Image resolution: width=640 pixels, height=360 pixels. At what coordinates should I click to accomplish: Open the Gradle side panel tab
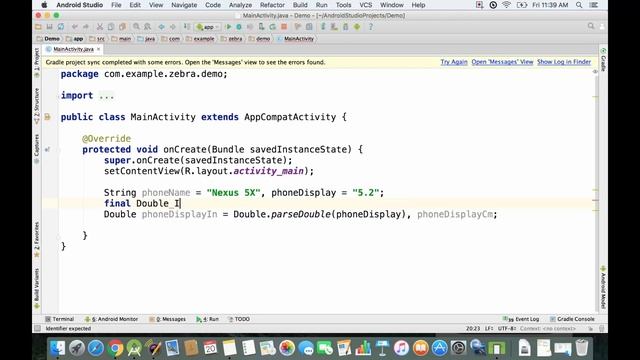coord(603,60)
